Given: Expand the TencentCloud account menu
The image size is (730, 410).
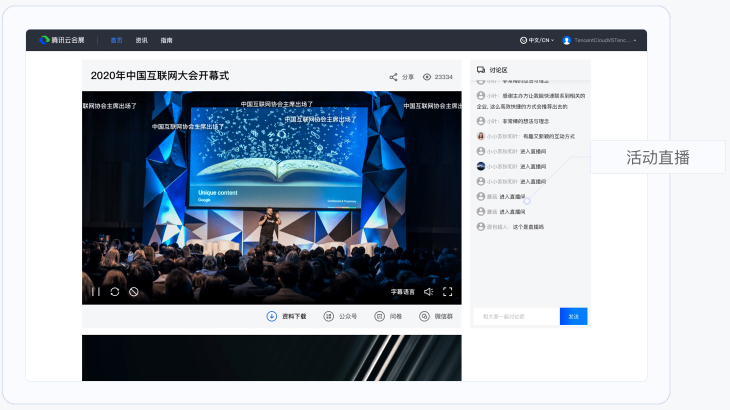Looking at the screenshot, I should point(599,40).
